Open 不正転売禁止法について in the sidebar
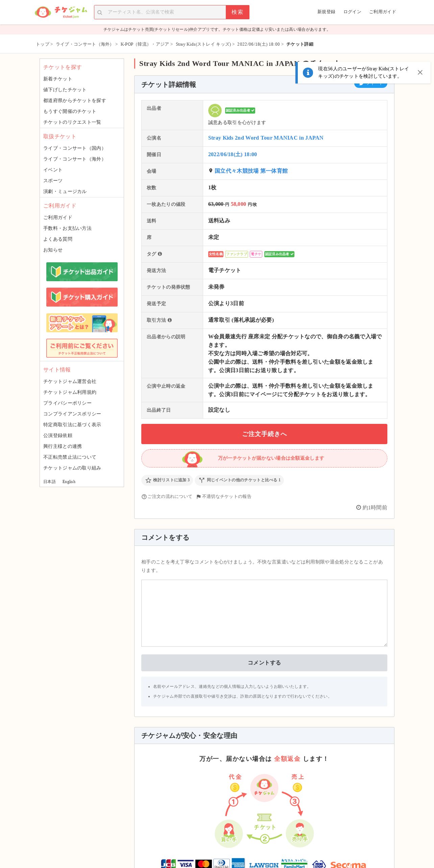Viewport: 434px width, 868px height. 70,457
